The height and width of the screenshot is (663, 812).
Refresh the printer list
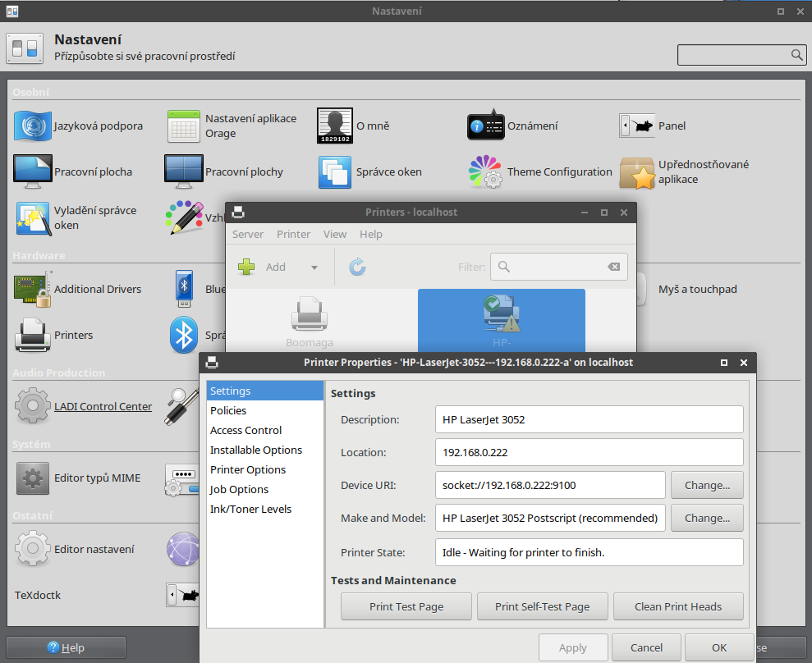pos(357,267)
